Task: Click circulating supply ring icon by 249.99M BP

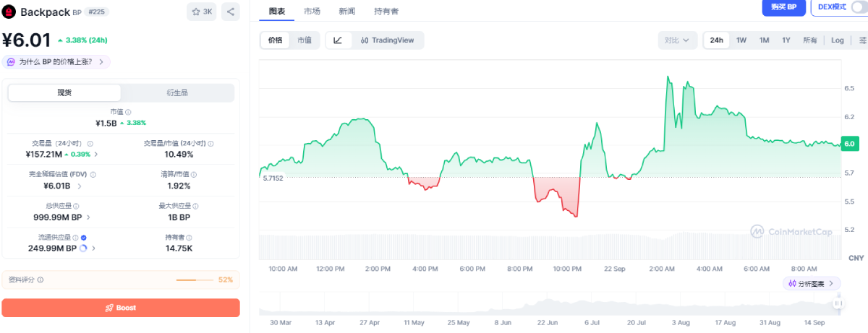Action: (x=83, y=248)
